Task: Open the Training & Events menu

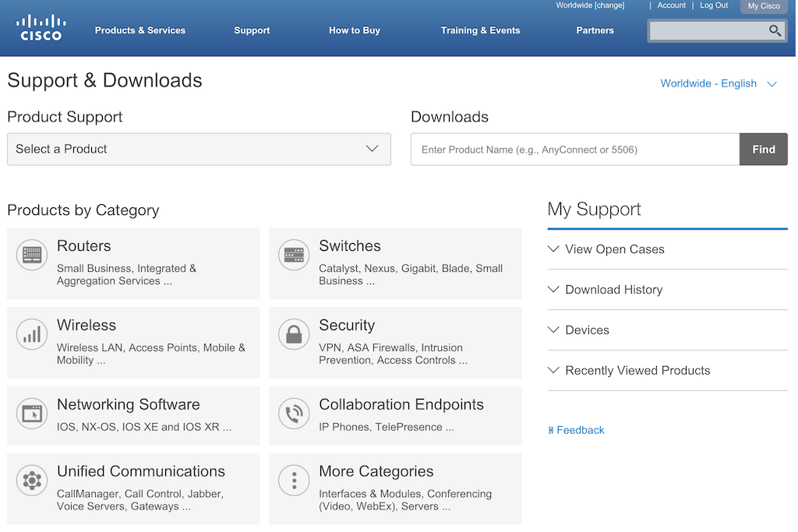Action: point(480,30)
